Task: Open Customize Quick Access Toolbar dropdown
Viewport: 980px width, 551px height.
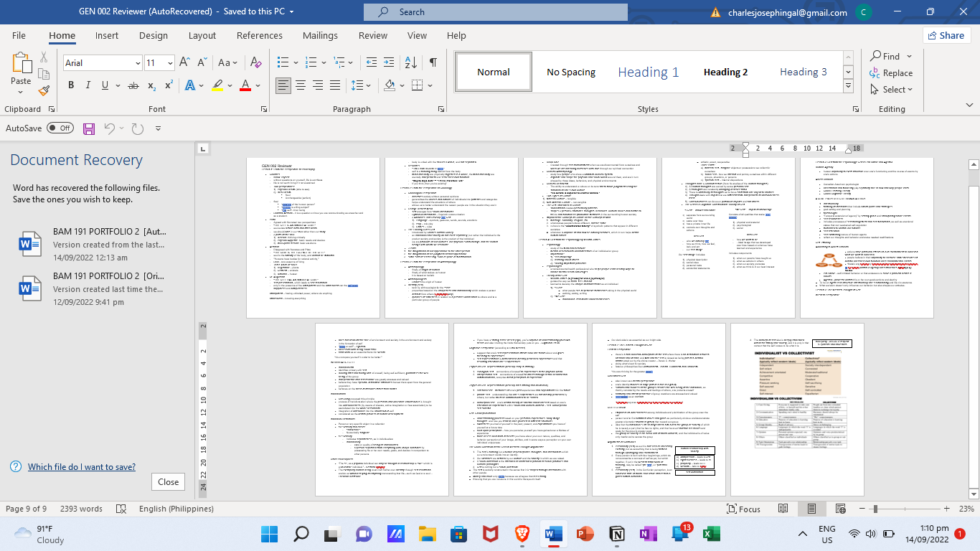Action: 158,128
